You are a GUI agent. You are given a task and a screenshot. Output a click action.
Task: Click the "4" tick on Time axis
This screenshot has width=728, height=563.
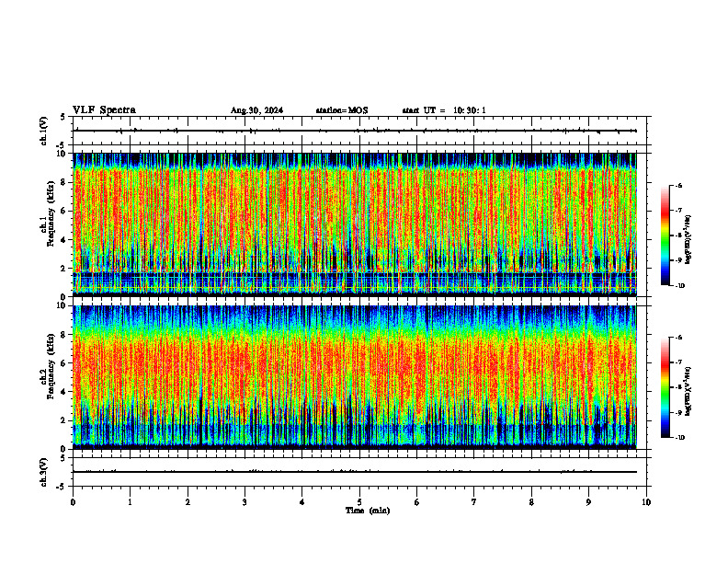click(302, 502)
